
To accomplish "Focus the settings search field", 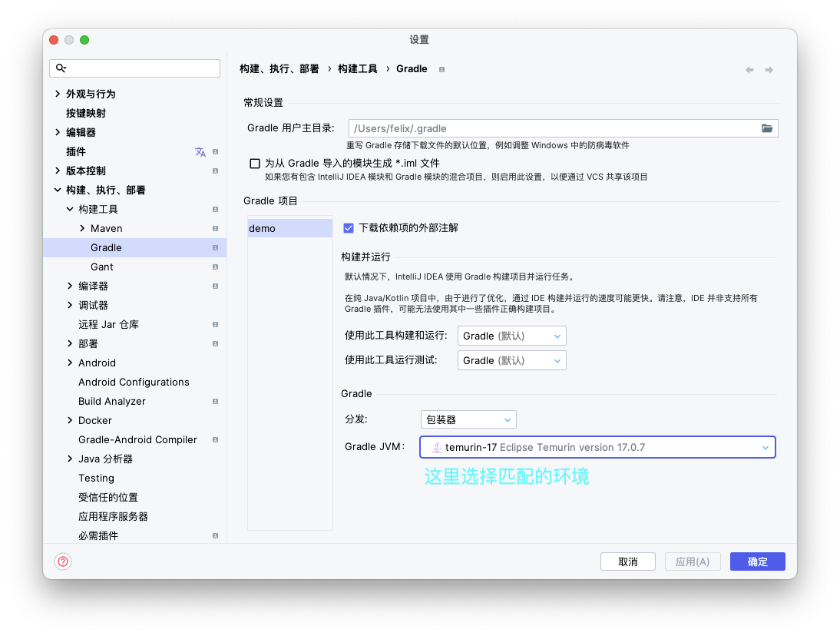I will [x=134, y=68].
